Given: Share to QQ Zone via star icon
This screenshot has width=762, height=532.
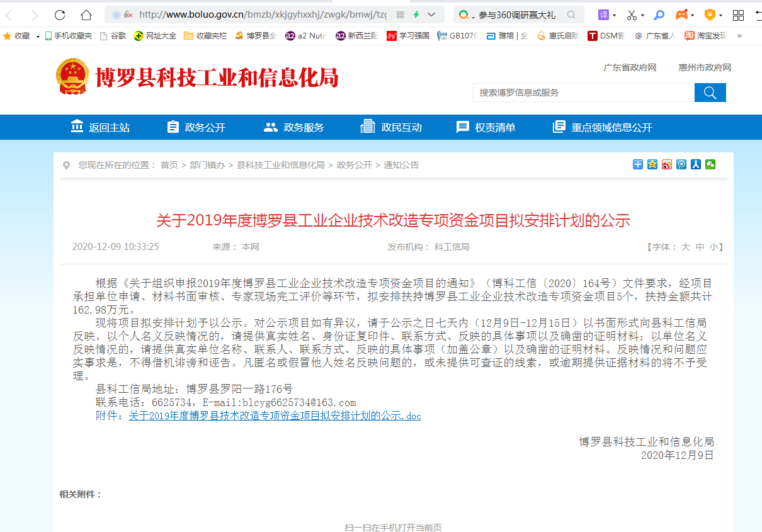Looking at the screenshot, I should (652, 164).
